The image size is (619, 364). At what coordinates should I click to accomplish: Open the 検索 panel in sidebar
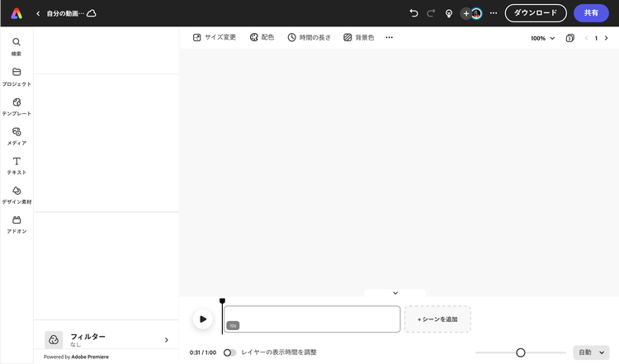pyautogui.click(x=17, y=46)
